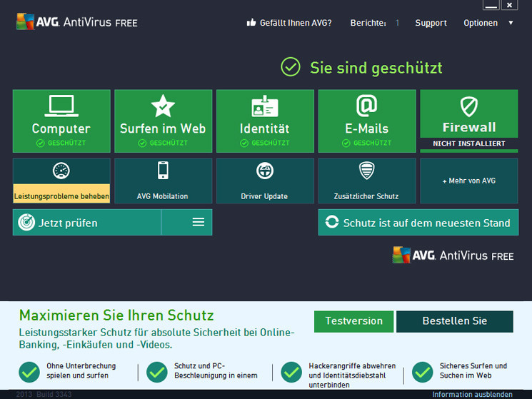Click the thumbs-up Gefällt Ihnen AVG icon
Image resolution: width=532 pixels, height=399 pixels.
(x=251, y=23)
